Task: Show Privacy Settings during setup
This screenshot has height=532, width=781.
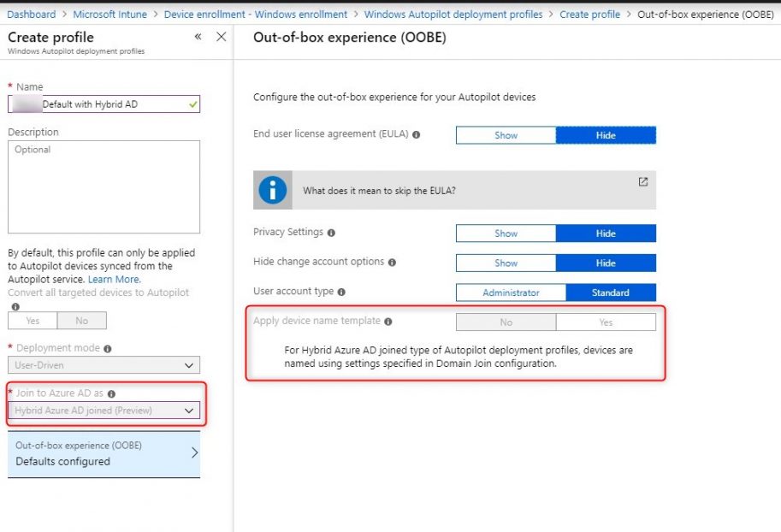Action: pos(506,233)
